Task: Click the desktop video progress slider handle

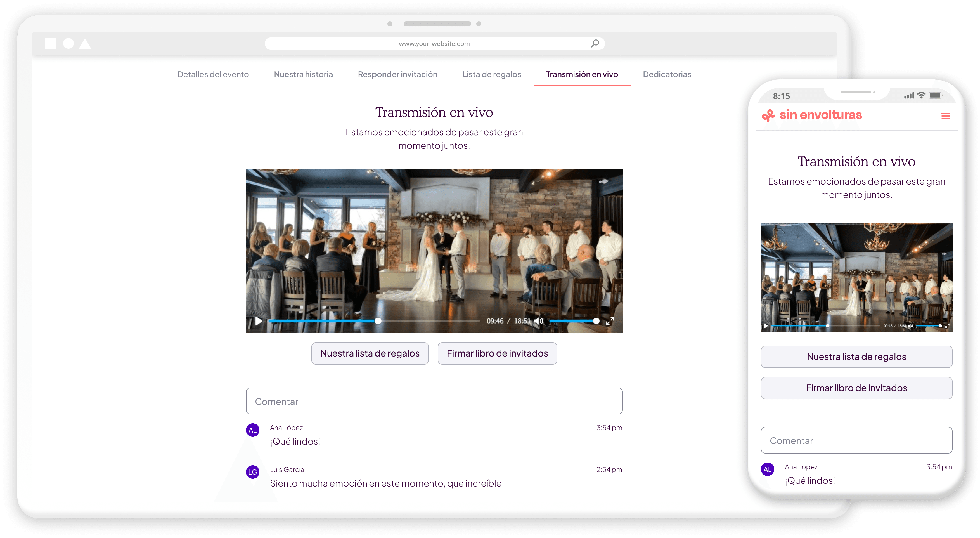Action: click(x=378, y=321)
